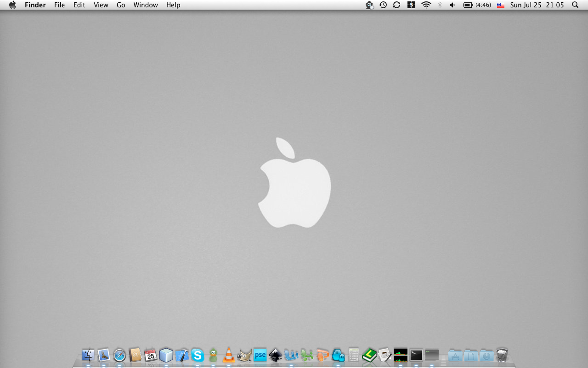This screenshot has height=368, width=588.
Task: Launch Skype from the Dock
Action: (198, 355)
